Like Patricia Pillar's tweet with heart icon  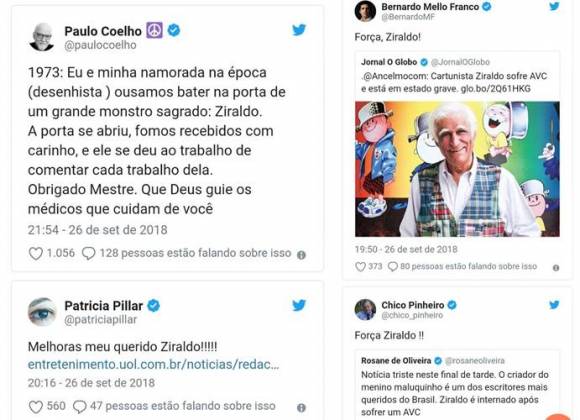coord(36,407)
